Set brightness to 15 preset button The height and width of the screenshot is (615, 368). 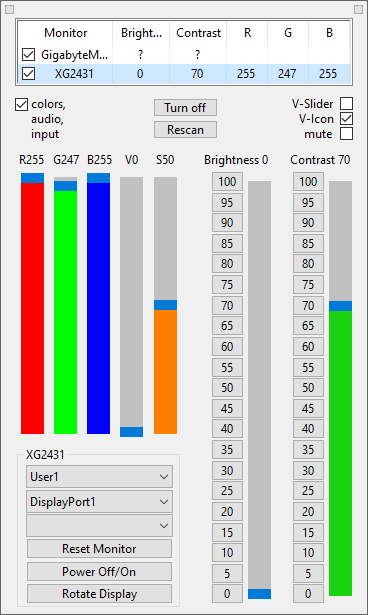(227, 532)
